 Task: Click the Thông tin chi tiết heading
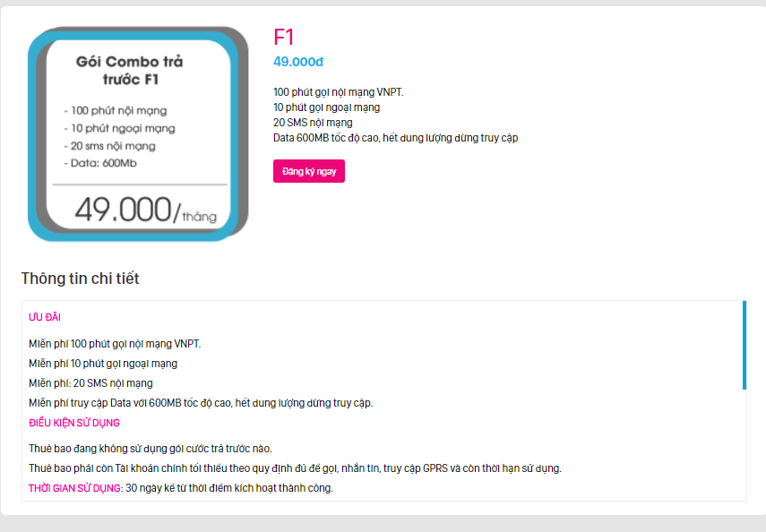click(80, 278)
